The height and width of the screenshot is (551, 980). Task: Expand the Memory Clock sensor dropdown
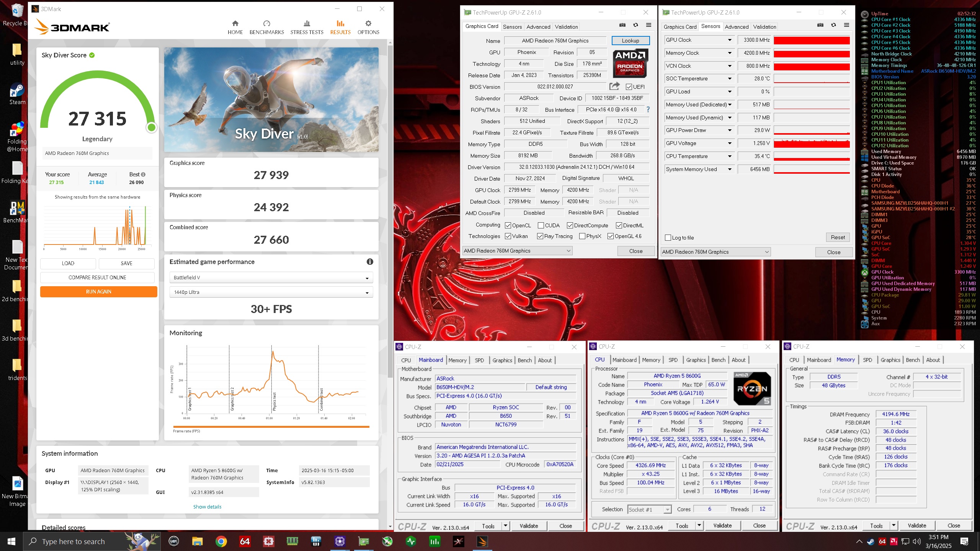tap(730, 53)
